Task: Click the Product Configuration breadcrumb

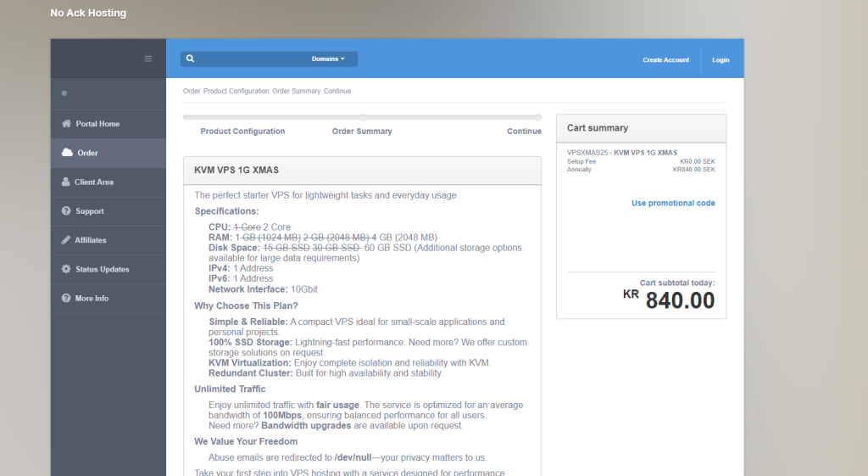Action: (x=236, y=91)
